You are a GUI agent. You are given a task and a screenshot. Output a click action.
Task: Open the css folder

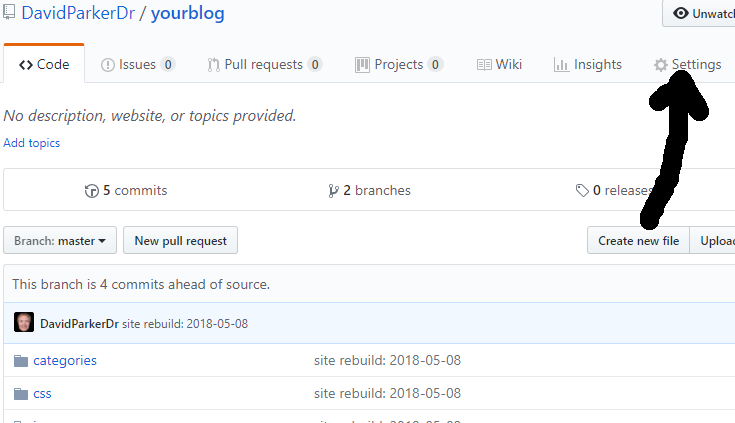(x=42, y=393)
